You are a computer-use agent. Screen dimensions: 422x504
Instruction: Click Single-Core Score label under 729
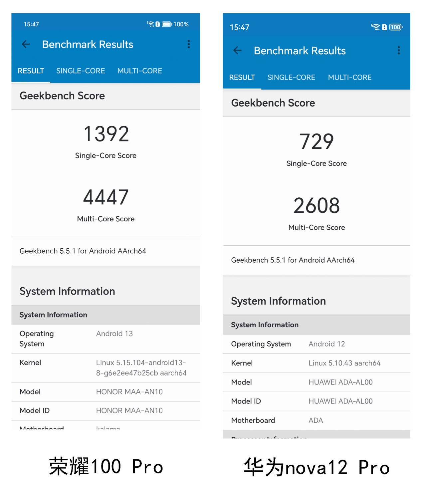click(316, 163)
